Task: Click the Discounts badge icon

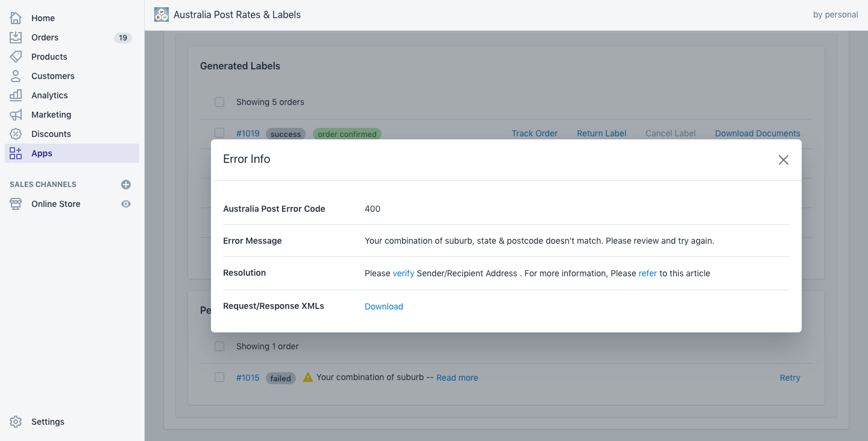Action: tap(16, 134)
